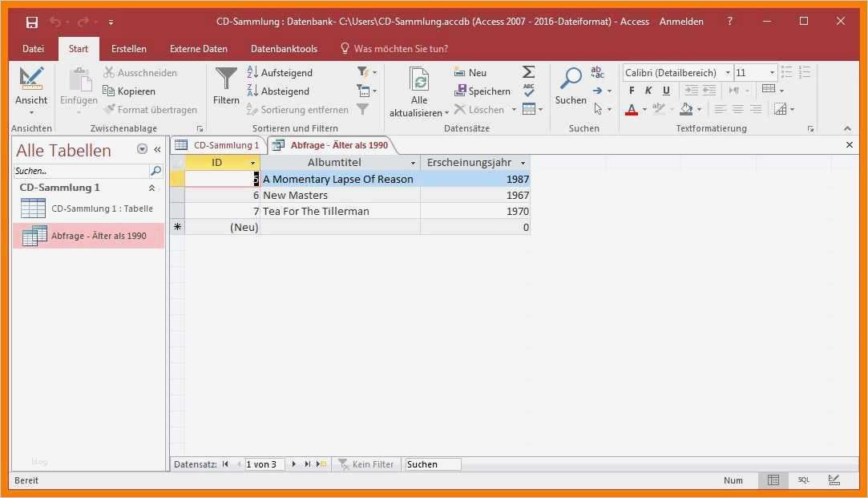Select Abfrage - Älter als 1990 in pane
This screenshot has width=868, height=498.
pos(88,236)
